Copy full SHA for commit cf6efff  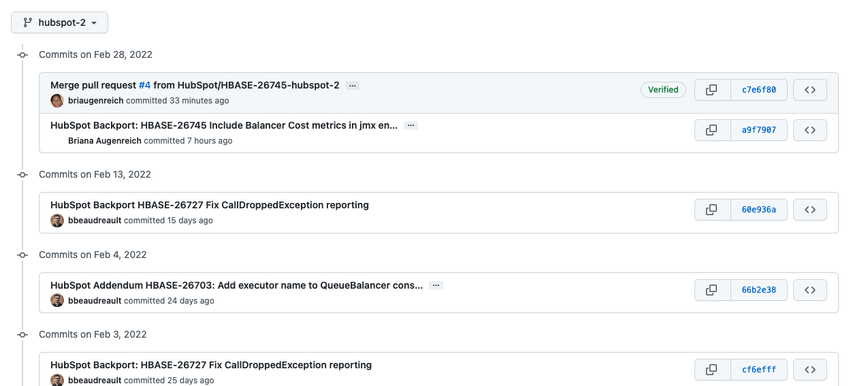point(712,370)
